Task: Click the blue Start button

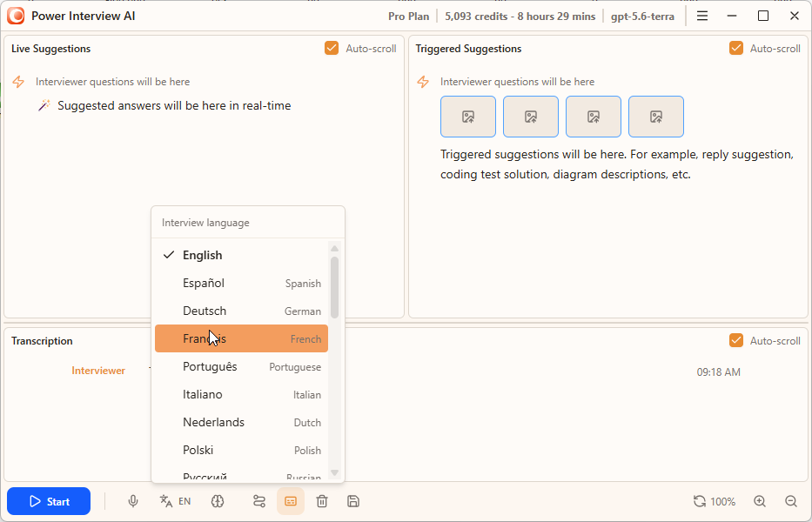Action: click(x=49, y=501)
